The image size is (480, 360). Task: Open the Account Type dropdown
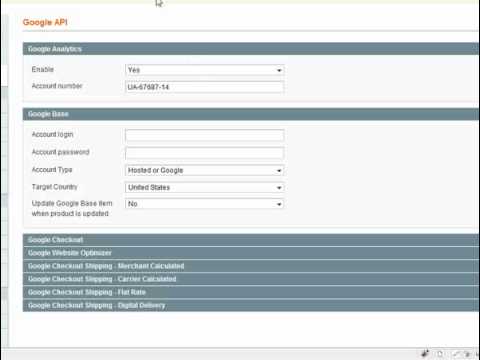pos(205,170)
